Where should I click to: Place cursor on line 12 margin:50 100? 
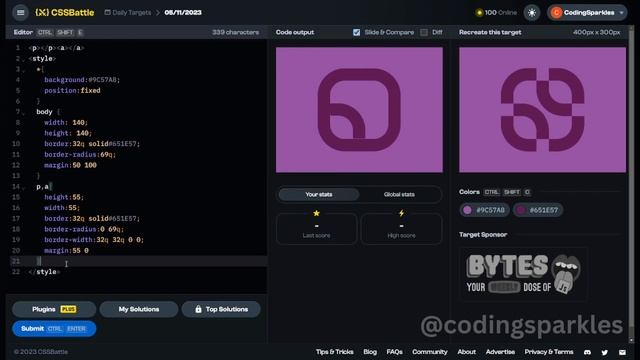[70, 165]
